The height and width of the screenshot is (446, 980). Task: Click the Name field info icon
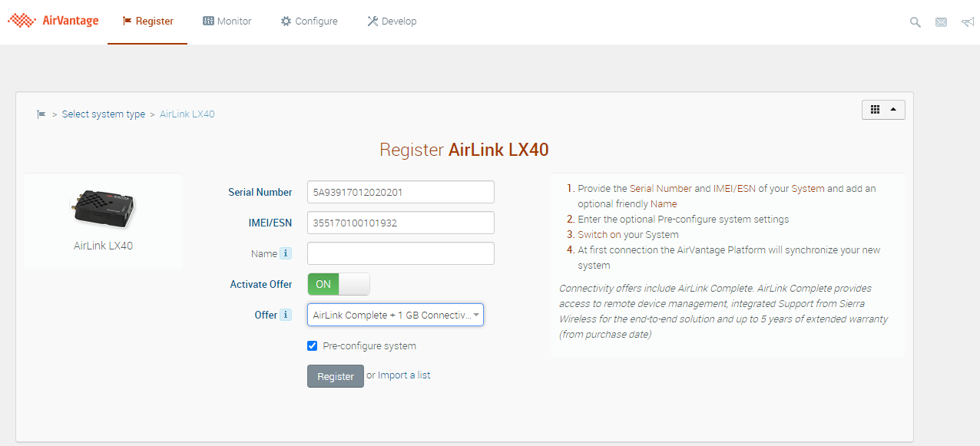click(x=286, y=253)
